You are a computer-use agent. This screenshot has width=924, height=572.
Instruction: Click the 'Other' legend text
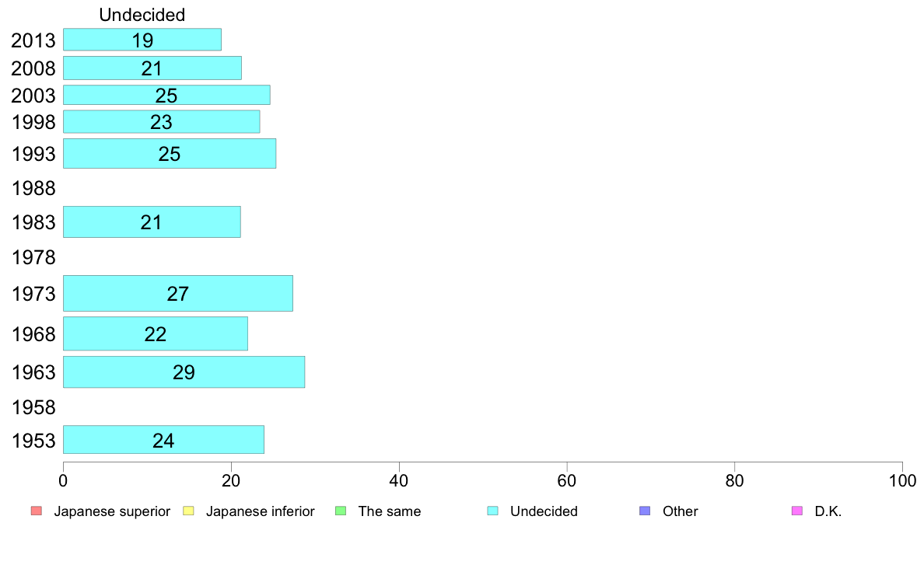coord(680,511)
